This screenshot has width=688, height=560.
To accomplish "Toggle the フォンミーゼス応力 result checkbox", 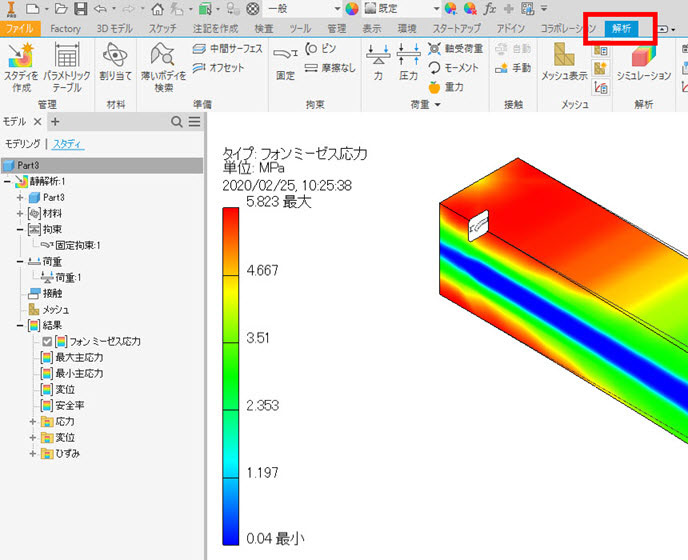I will tap(47, 341).
